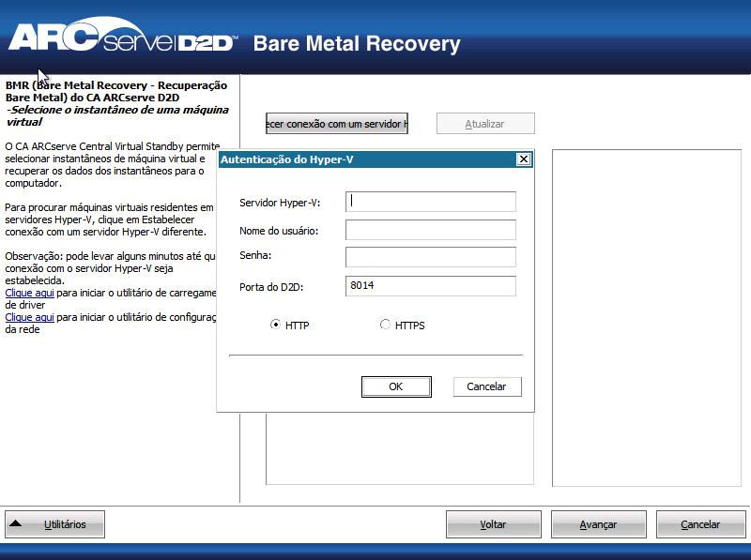This screenshot has width=751, height=560.
Task: Click the disabled Atualizar button
Action: tap(485, 123)
